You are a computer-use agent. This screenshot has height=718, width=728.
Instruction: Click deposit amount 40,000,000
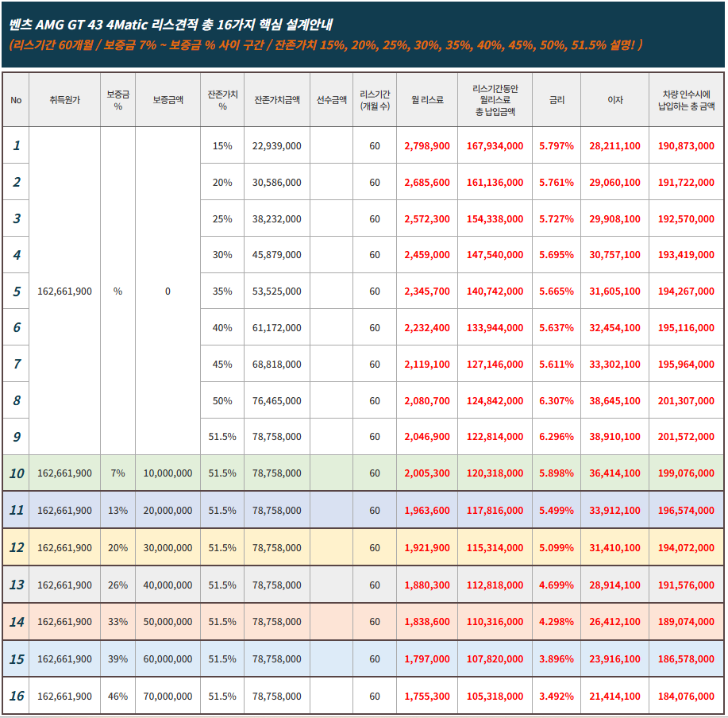tap(168, 585)
